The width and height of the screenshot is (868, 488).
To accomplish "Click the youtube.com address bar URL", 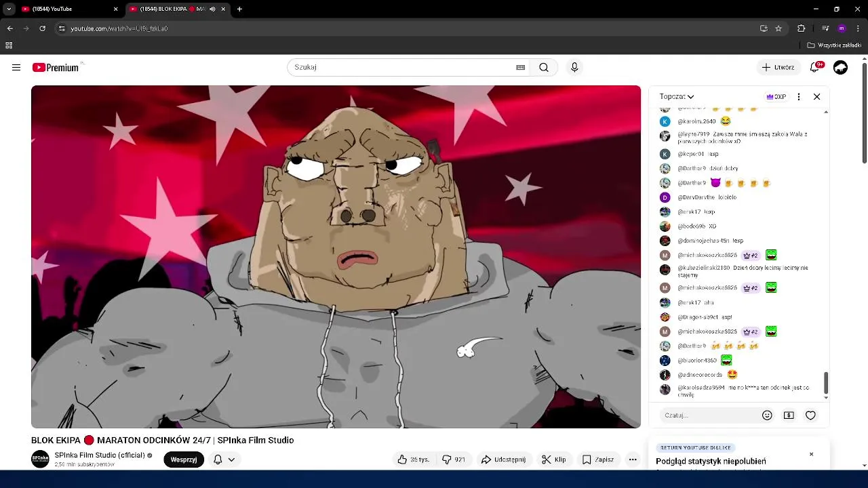I will 119,28.
